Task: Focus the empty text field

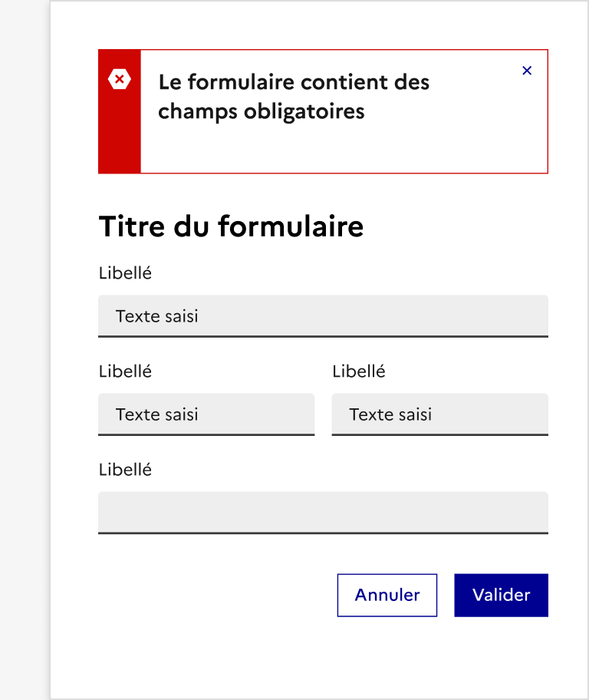Action: click(x=323, y=512)
